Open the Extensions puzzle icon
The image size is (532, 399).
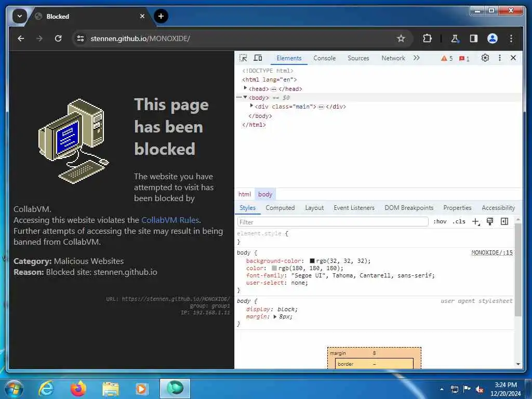(427, 38)
